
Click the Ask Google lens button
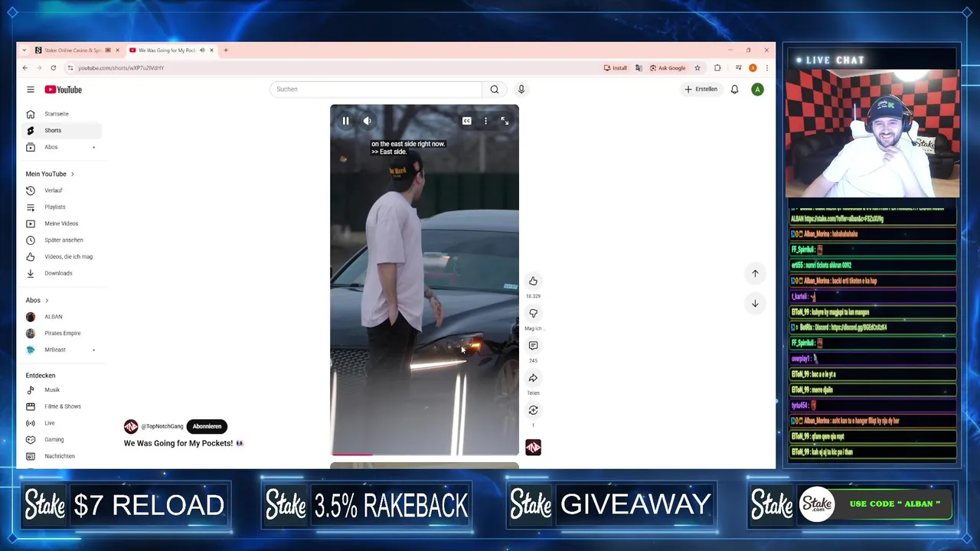click(x=668, y=68)
